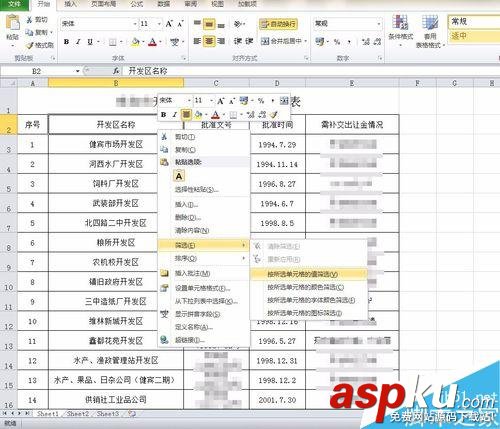
Task: Choose Format Cells (设置单元格格式) in context menu
Action: click(204, 288)
